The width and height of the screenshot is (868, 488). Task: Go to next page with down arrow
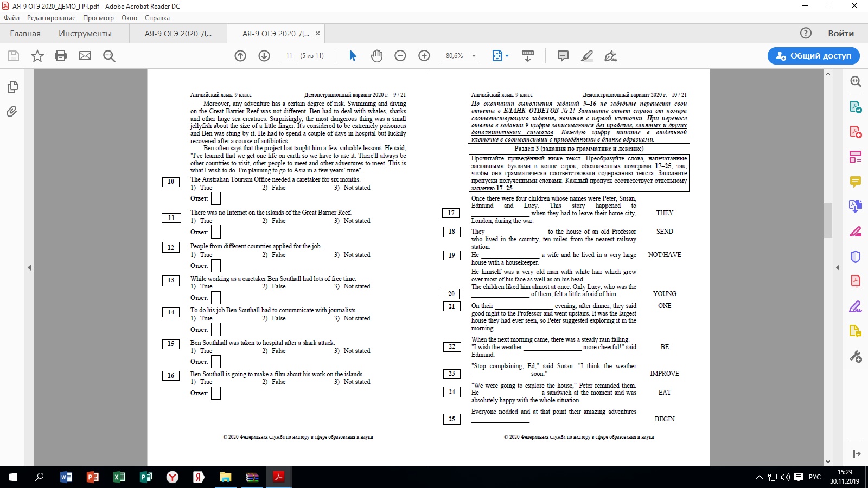pos(264,56)
